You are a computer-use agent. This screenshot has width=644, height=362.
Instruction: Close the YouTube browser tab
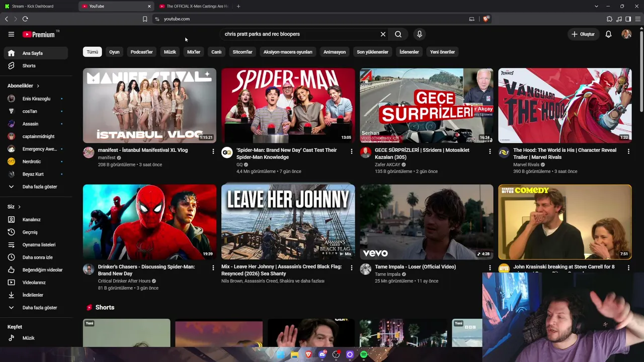(x=149, y=6)
